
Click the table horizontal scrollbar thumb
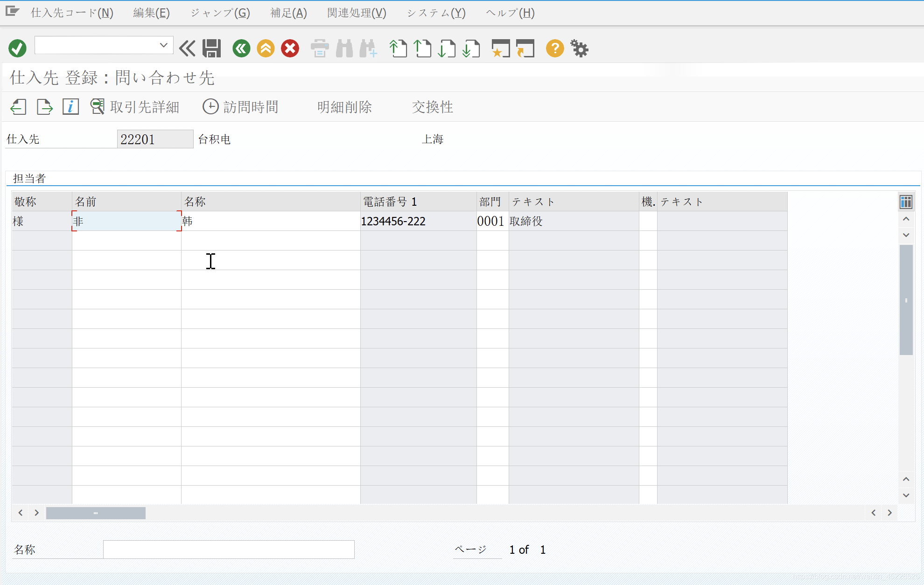tap(96, 513)
